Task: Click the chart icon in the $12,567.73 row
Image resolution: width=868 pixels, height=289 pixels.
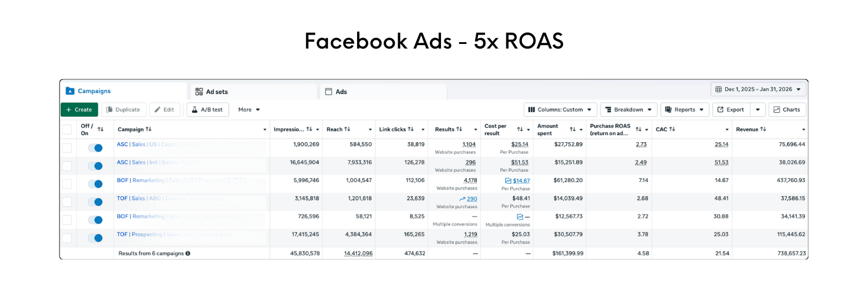Action: pos(520,217)
